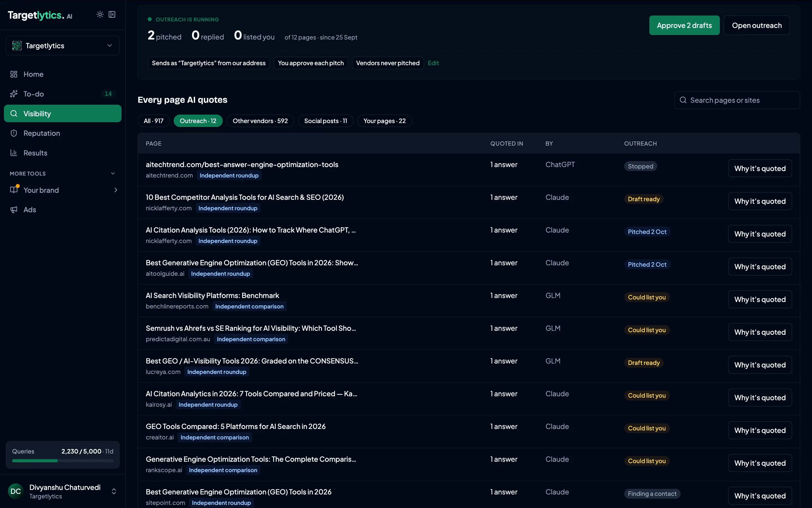Click the Ads megaphone icon
The width and height of the screenshot is (812, 508).
pyautogui.click(x=14, y=210)
